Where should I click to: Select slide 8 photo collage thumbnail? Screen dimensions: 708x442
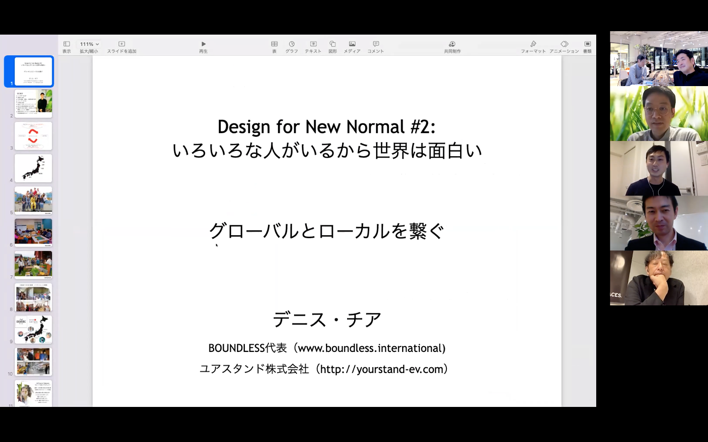(33, 297)
